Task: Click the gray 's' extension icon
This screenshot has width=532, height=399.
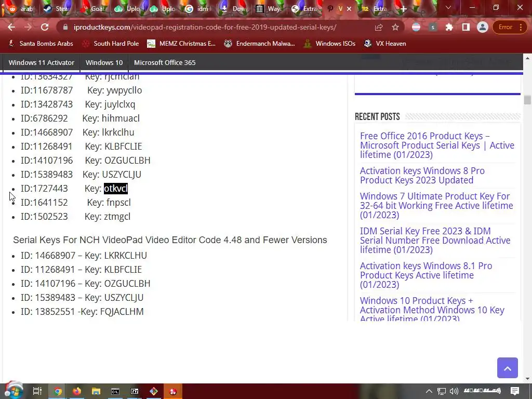Action: (433, 27)
